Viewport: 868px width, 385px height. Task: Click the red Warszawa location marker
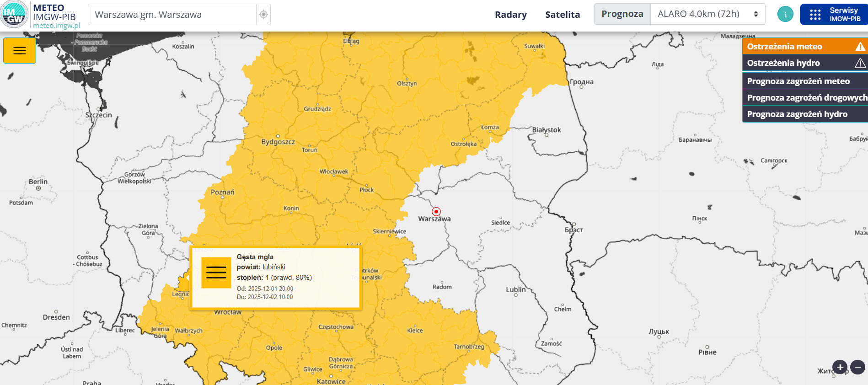pyautogui.click(x=436, y=211)
